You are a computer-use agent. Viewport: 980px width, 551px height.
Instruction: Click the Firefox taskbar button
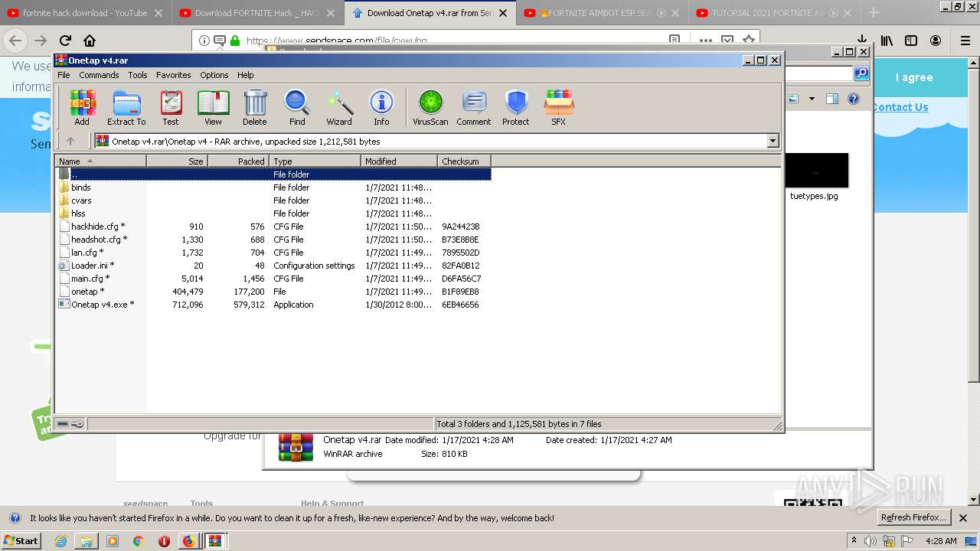click(x=189, y=541)
